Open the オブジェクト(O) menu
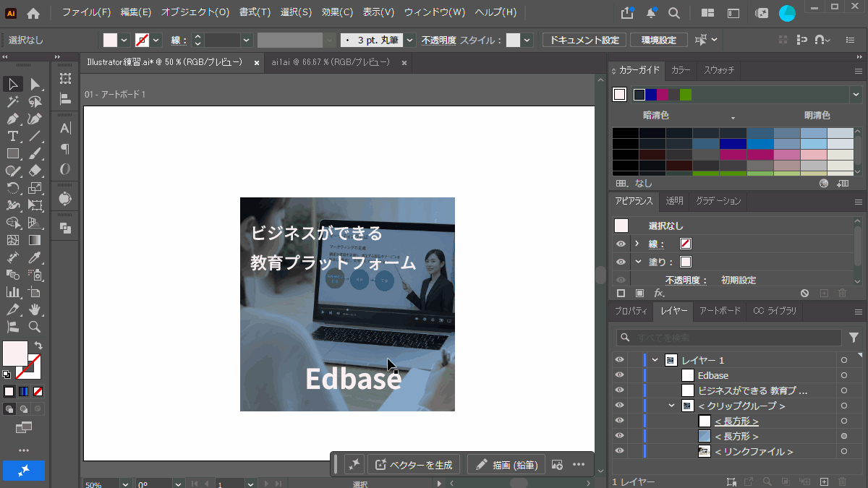Image resolution: width=868 pixels, height=488 pixels. (x=195, y=13)
